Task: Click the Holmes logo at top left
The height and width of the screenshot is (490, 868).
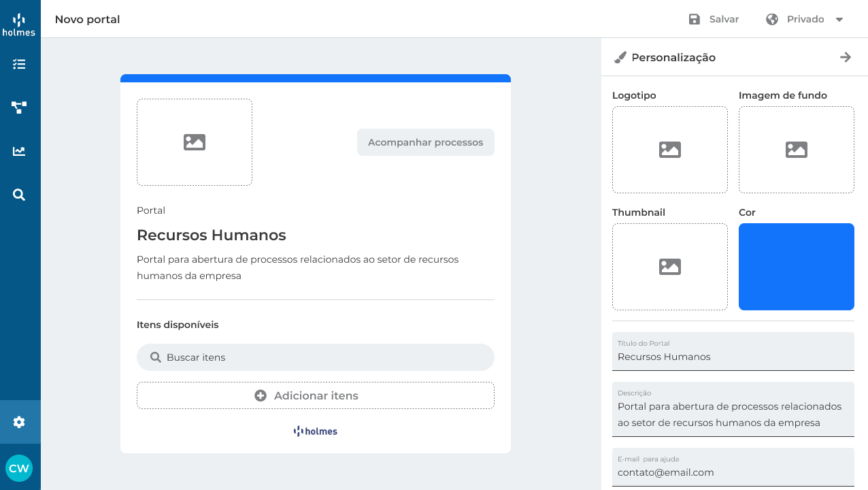Action: 19,24
